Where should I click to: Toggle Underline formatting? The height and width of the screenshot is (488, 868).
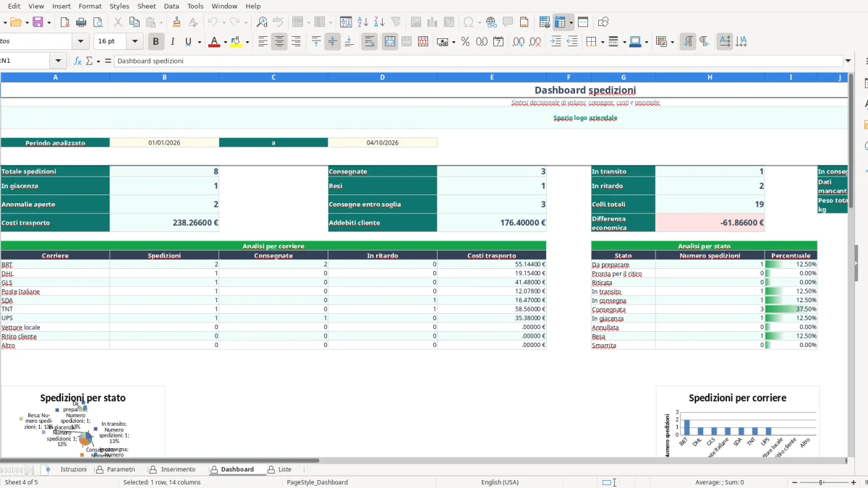pyautogui.click(x=188, y=42)
